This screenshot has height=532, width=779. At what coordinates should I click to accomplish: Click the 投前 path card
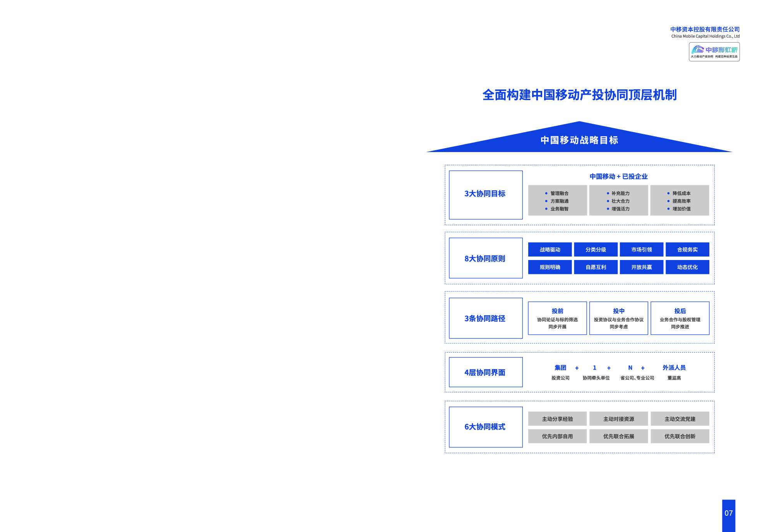557,318
